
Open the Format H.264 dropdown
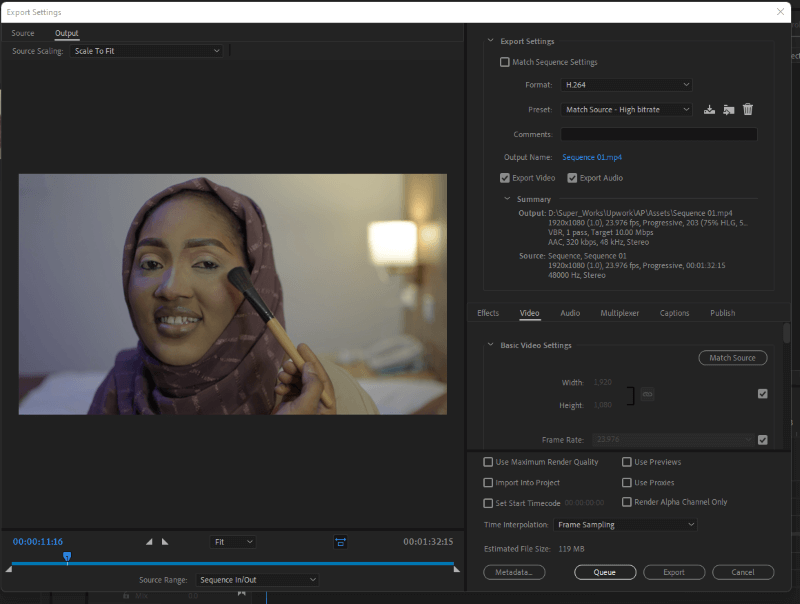[626, 85]
